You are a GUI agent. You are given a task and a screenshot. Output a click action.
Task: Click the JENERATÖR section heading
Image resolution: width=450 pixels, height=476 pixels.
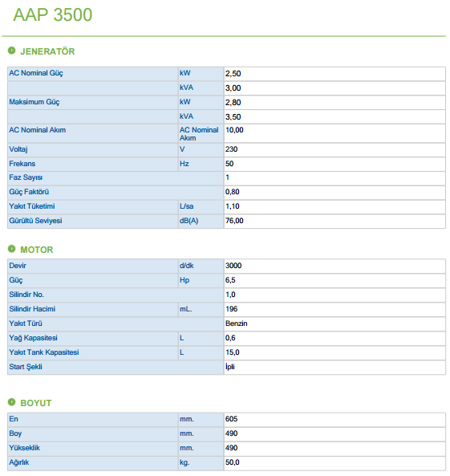(47, 51)
